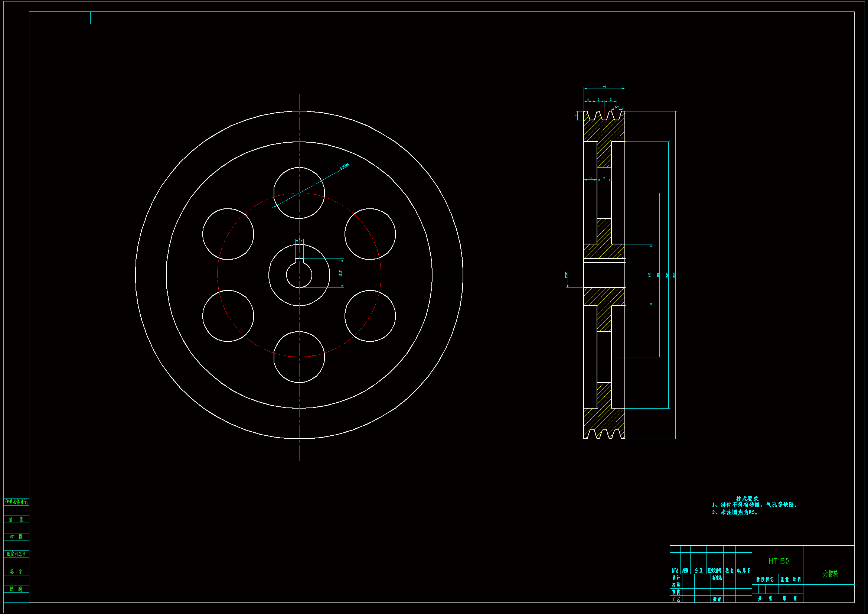Screen dimensions: 868x614
Task: Click the 日期 cell in left strip
Action: point(16,589)
